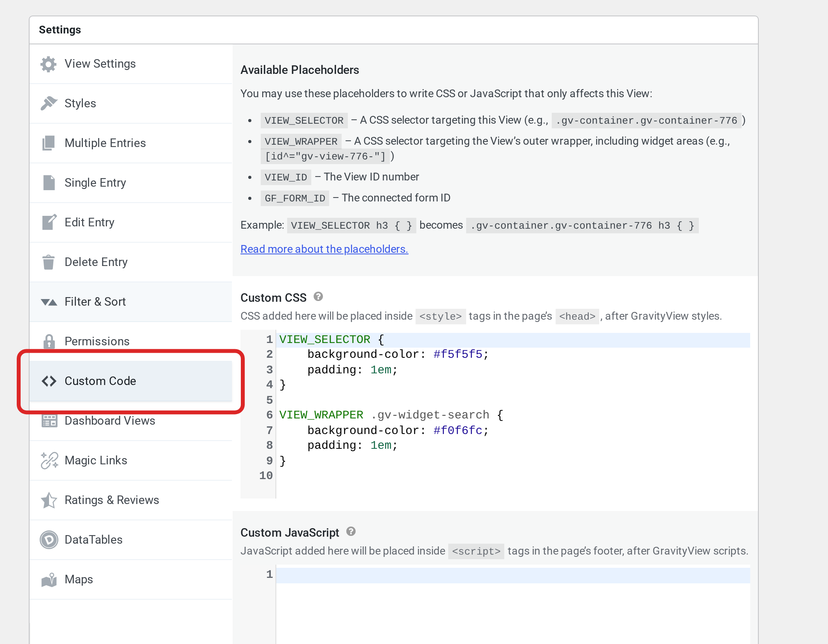828x644 pixels.
Task: Open the Permissions tab
Action: click(131, 341)
